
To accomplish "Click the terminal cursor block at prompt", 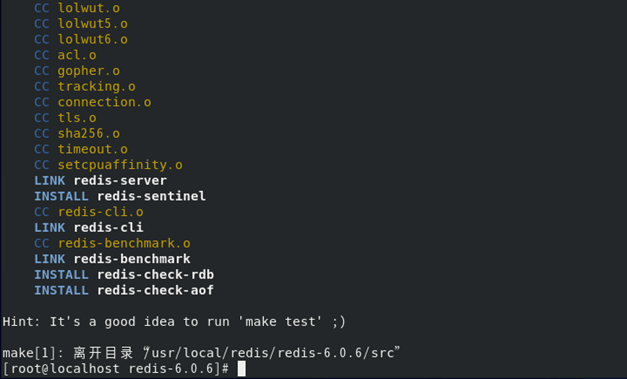I will pos(242,369).
